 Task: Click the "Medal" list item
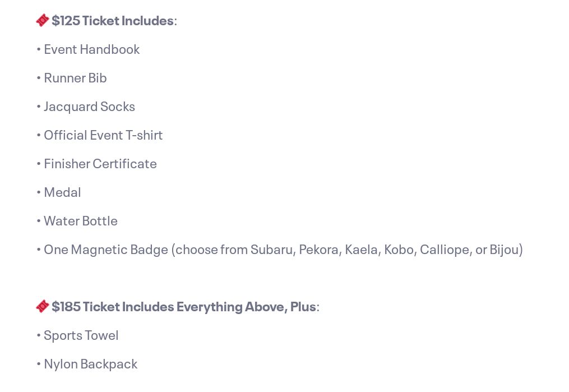(x=62, y=192)
